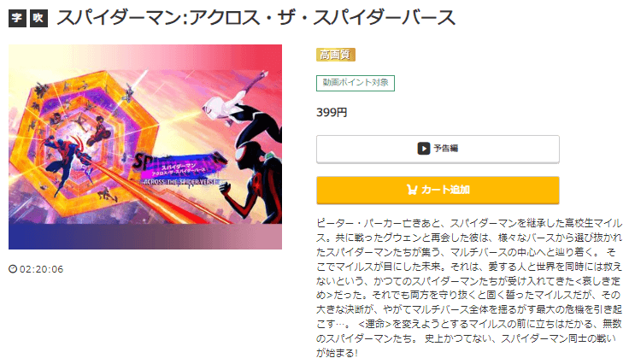Click the ACROSS THE SPIDER-VERSE English text on the poster
The width and height of the screenshot is (629, 364).
[180, 182]
